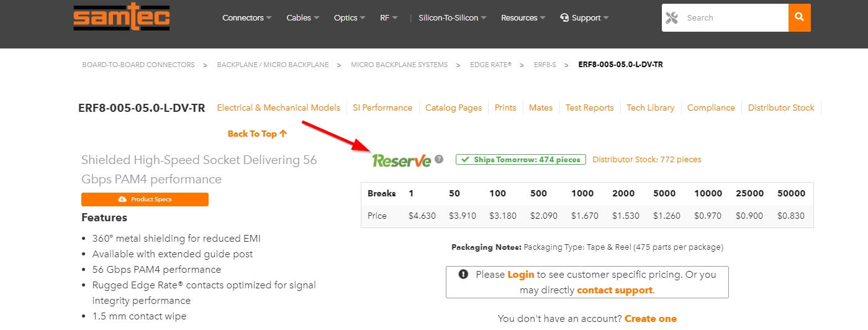Screen dimensions: 868x330
Task: Click the contact support link
Action: (615, 290)
